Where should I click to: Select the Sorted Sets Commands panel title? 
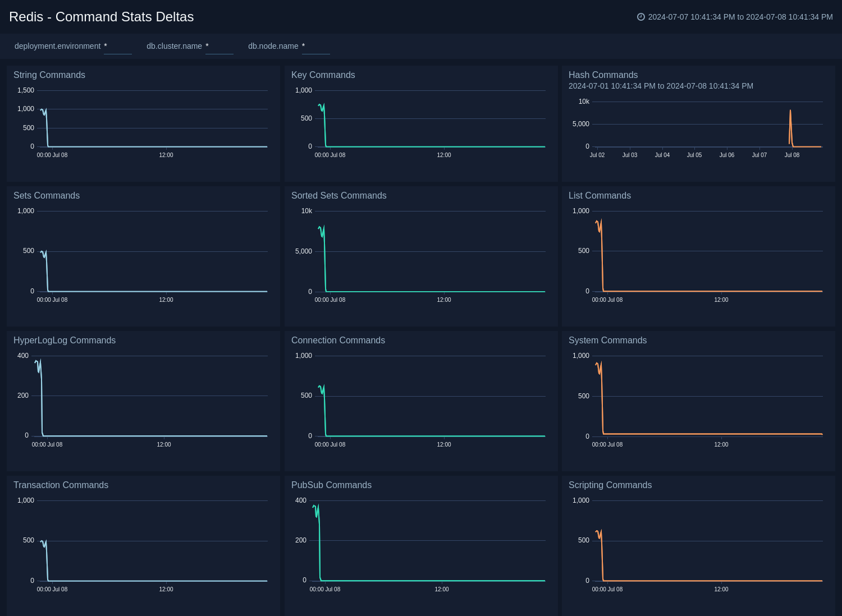(339, 196)
